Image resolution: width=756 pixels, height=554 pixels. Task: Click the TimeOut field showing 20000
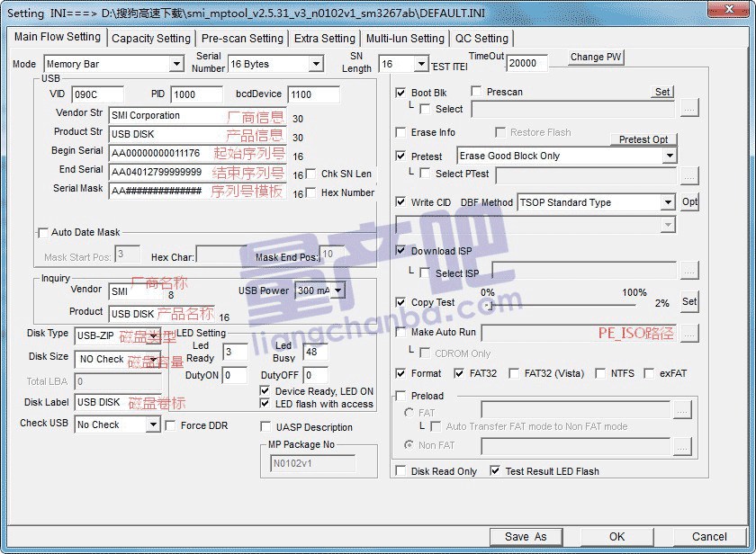[x=527, y=63]
